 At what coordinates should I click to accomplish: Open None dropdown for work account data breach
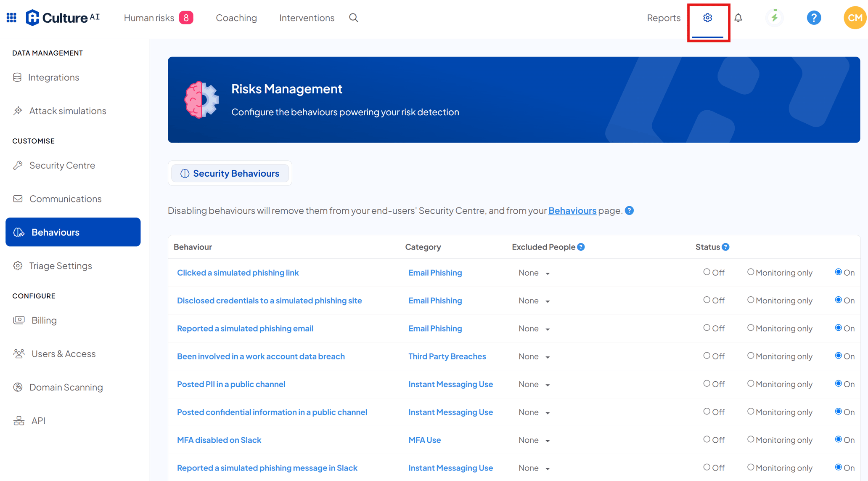tap(534, 356)
